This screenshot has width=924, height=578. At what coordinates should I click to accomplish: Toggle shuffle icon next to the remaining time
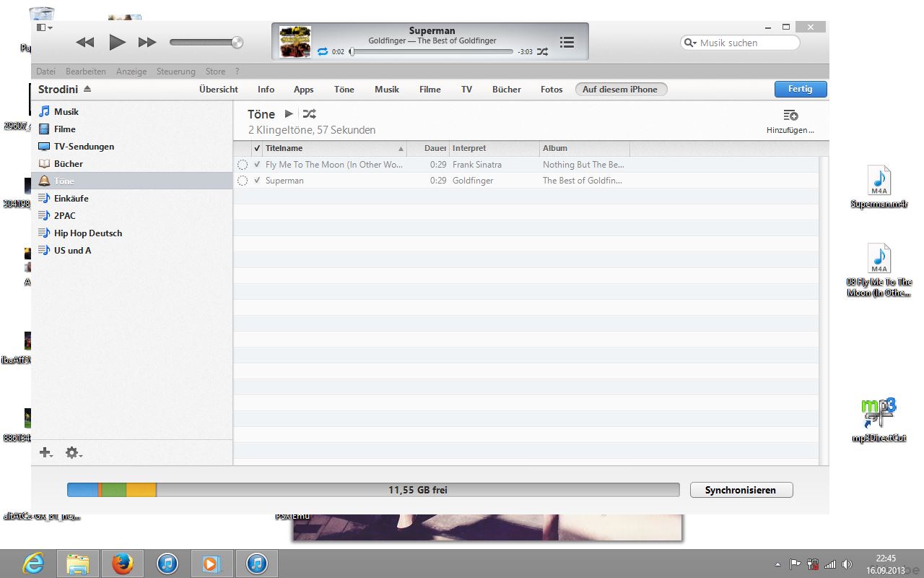click(542, 52)
